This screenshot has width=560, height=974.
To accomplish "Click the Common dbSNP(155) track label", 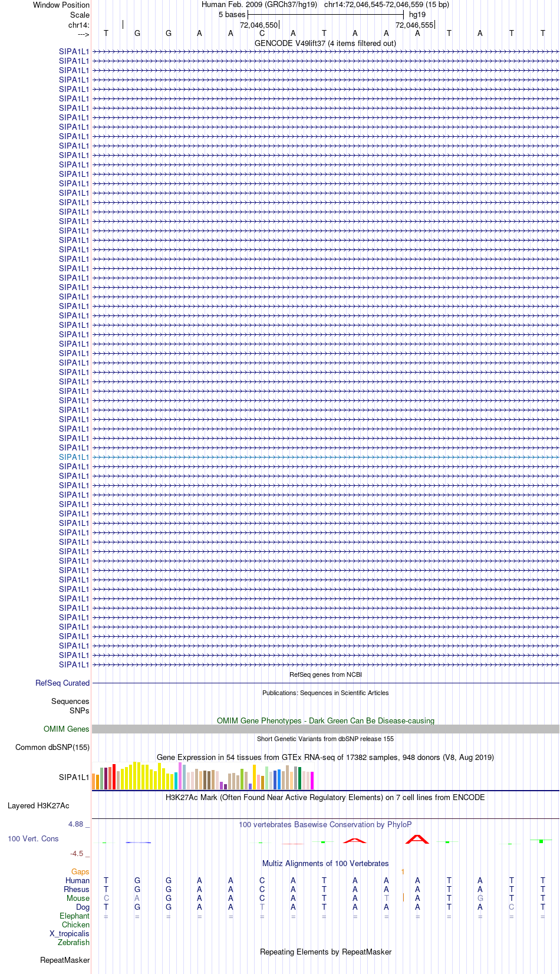I will pos(52,747).
